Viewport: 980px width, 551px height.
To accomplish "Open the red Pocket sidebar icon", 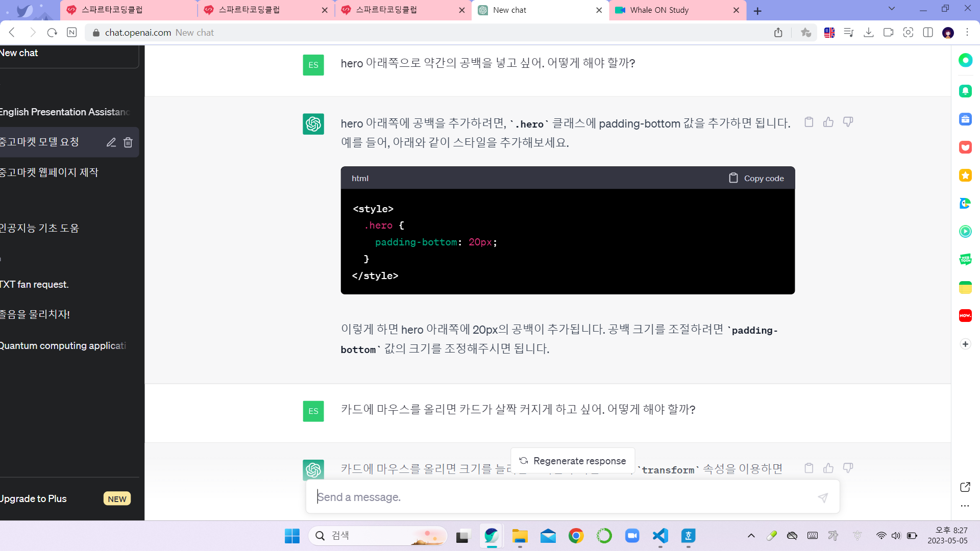I will pyautogui.click(x=965, y=147).
